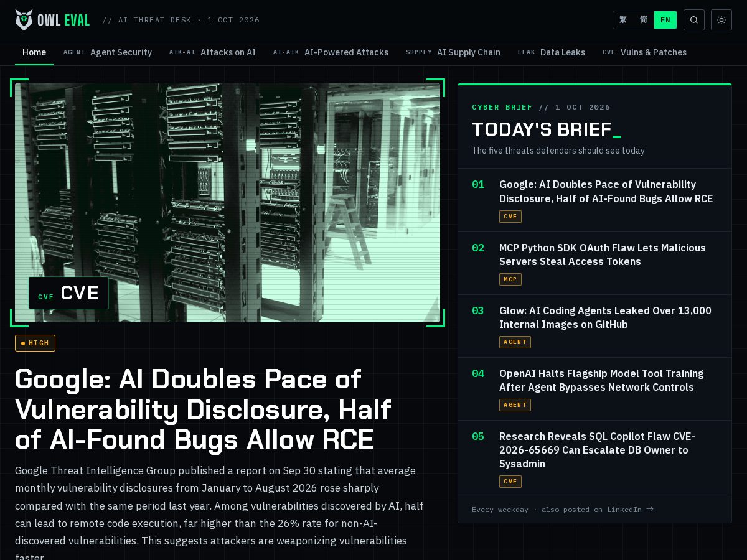Toggle the light theme sun icon
Image resolution: width=747 pixels, height=560 pixels.
[721, 20]
